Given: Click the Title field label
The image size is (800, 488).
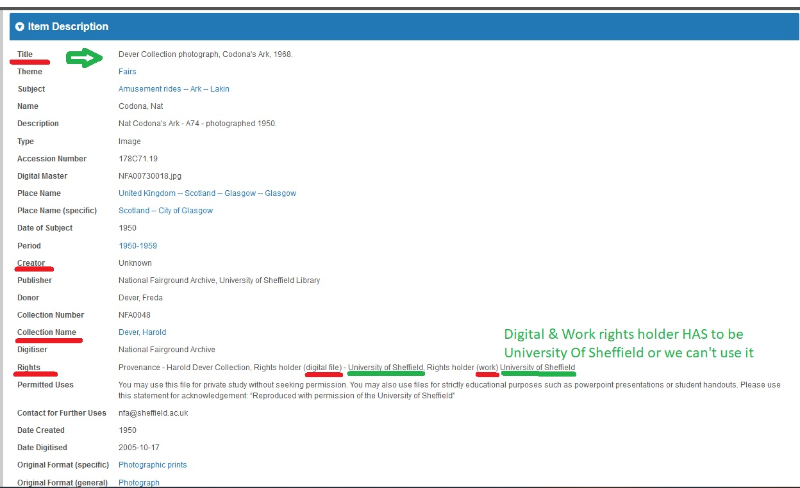Looking at the screenshot, I should tap(25, 54).
